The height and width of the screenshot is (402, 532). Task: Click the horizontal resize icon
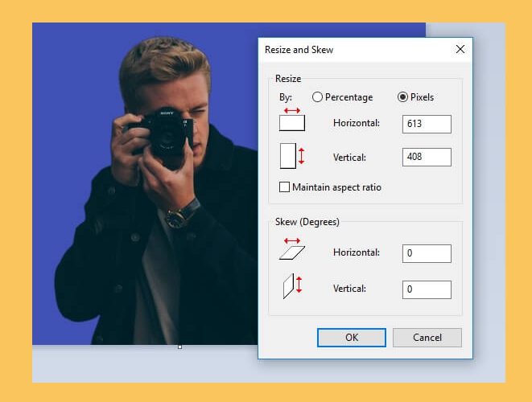292,119
